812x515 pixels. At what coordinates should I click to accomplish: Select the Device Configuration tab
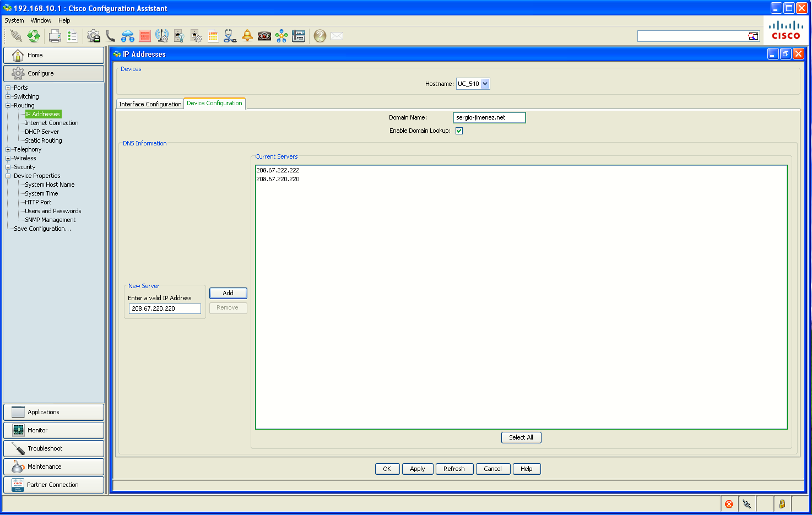(214, 104)
